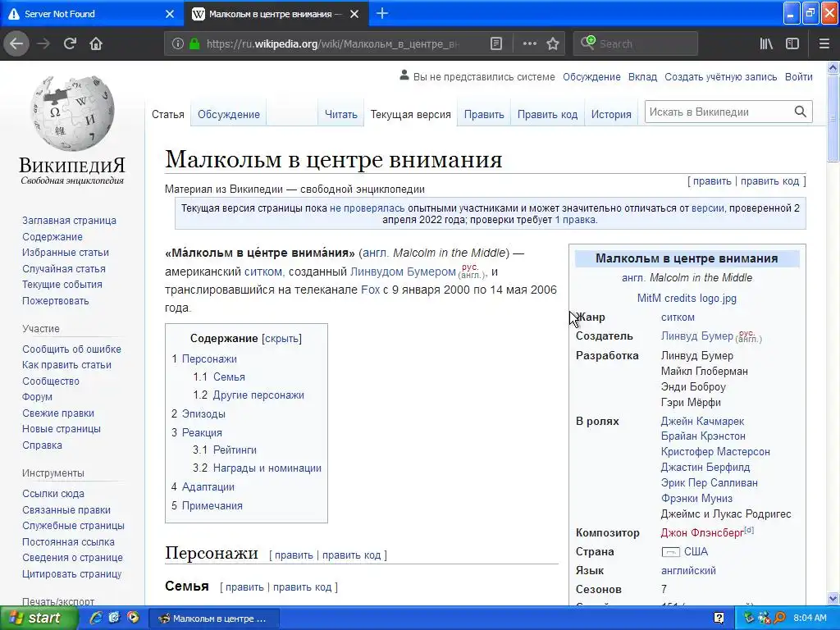Image resolution: width=840 pixels, height=630 pixels.
Task: Go back with the browser back arrow
Action: pyautogui.click(x=16, y=43)
